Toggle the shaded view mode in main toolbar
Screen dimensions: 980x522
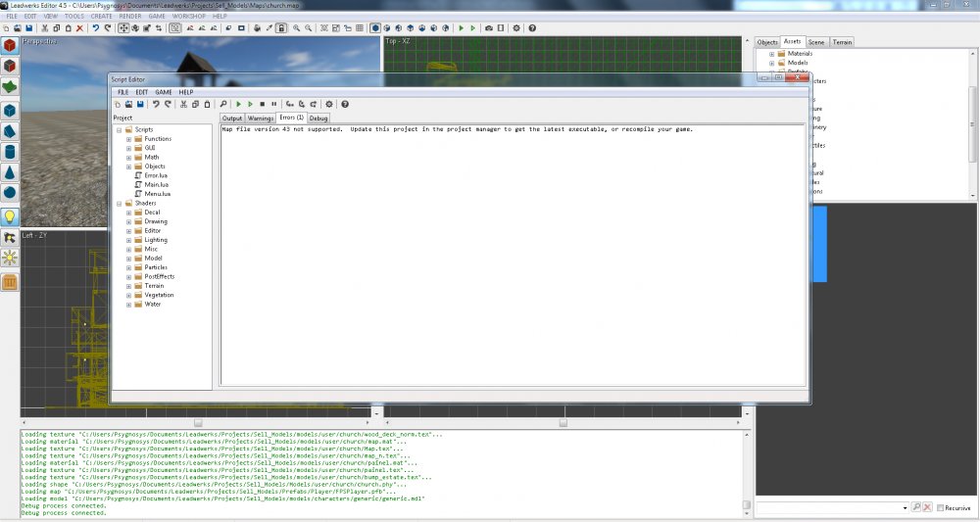tap(375, 28)
